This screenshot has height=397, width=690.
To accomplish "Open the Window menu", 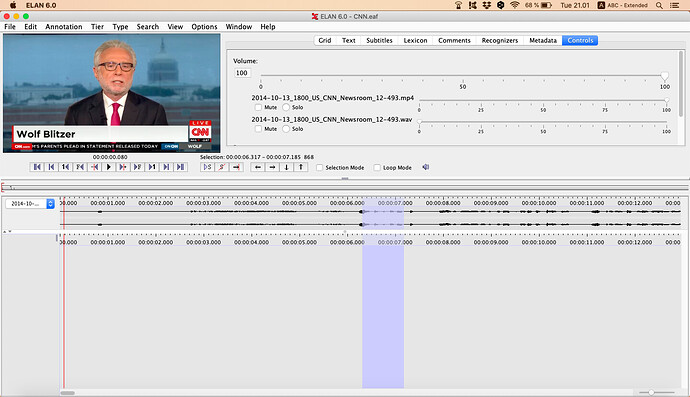I will click(239, 27).
